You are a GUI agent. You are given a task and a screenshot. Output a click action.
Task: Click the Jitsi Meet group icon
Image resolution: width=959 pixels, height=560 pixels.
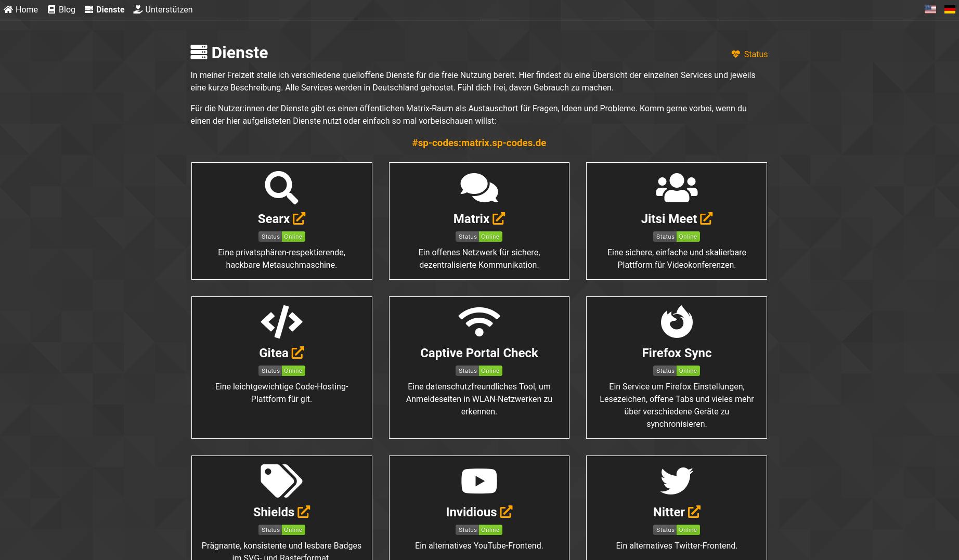click(x=677, y=187)
